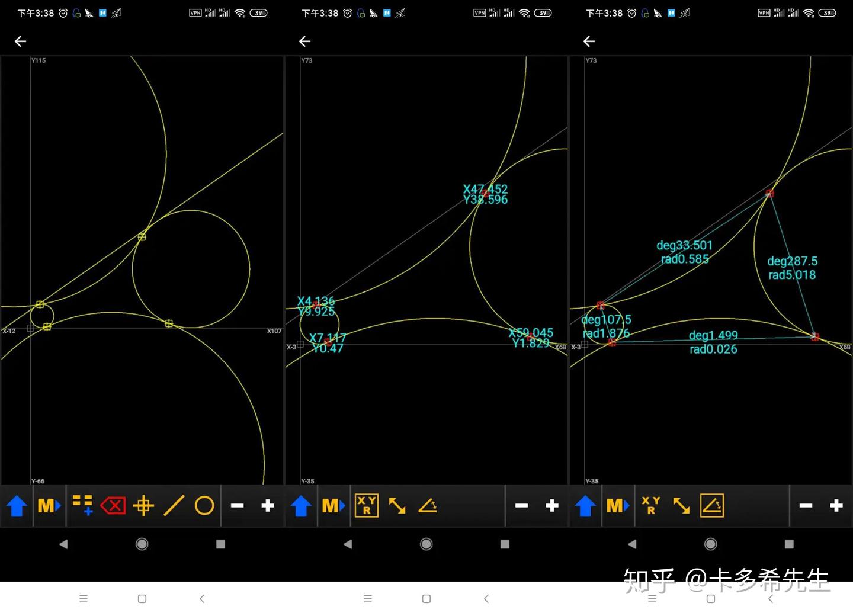853x616 pixels.
Task: Click the rad5.018 radian readout
Action: [x=793, y=275]
